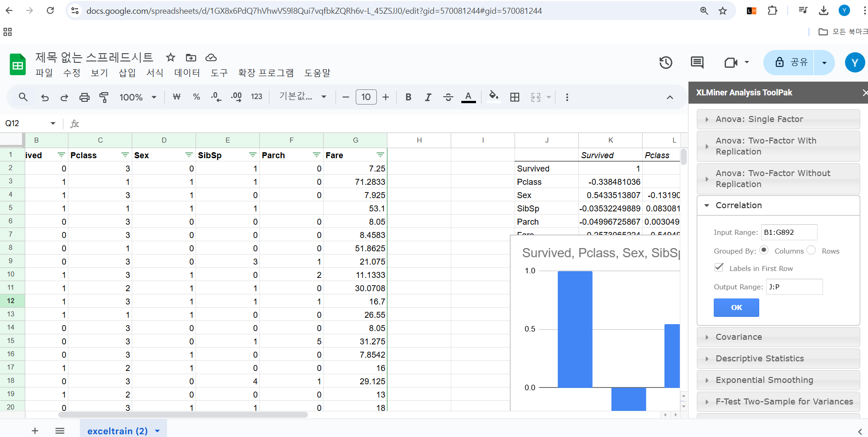Toggle the Labels in First Row checkbox
Screen dimensions: 868x437
719,267
